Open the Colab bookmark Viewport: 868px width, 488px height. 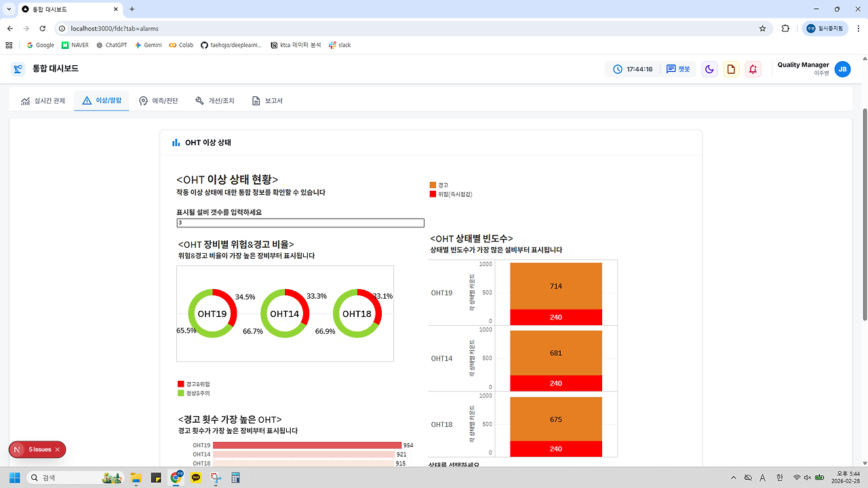(181, 45)
